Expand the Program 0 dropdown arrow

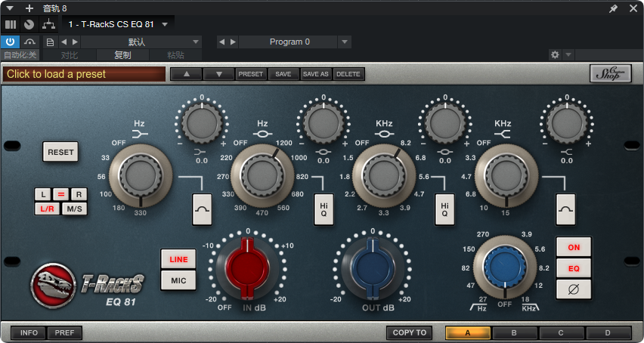(345, 42)
